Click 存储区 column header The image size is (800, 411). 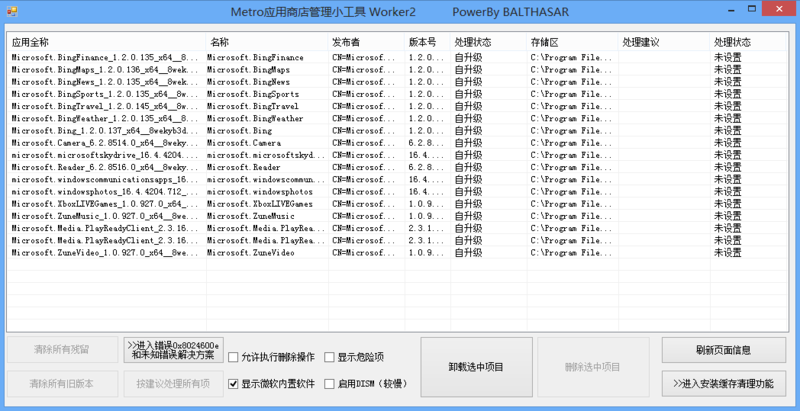click(x=572, y=42)
